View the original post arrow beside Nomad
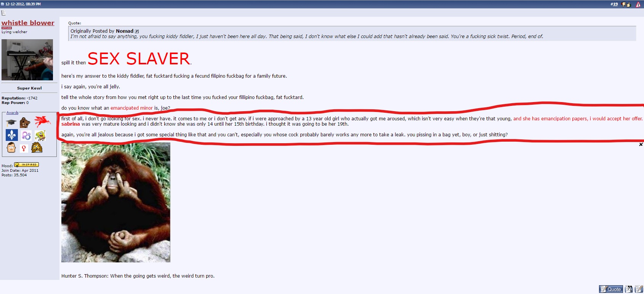This screenshot has height=294, width=644. [137, 31]
